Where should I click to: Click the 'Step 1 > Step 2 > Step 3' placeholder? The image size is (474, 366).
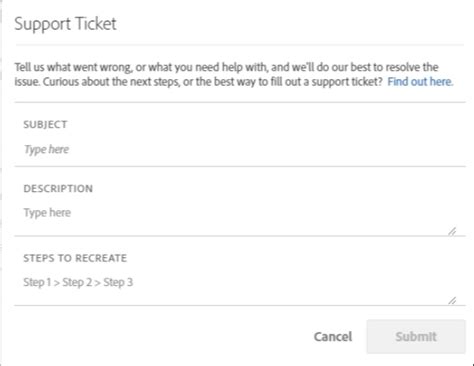[78, 282]
